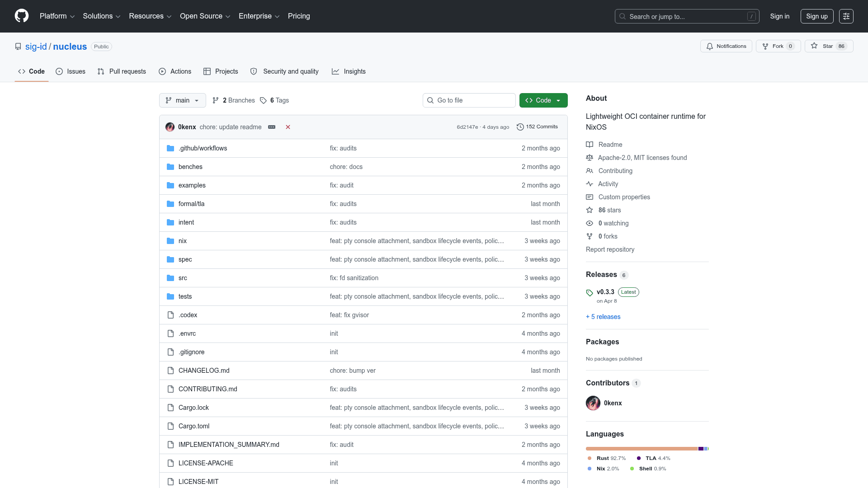Click the star icon next to 86 stars
Screen dimensions: 868x488
click(590, 210)
